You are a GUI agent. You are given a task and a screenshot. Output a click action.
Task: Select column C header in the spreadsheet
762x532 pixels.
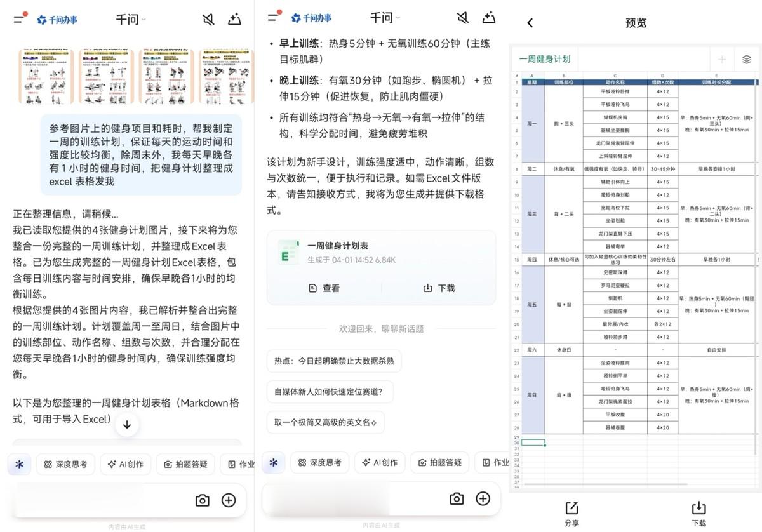point(615,76)
